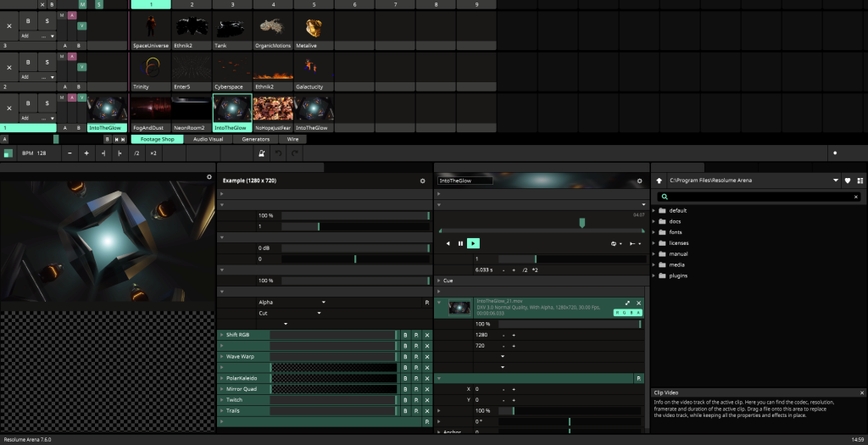Open the composition settings gear

tap(422, 181)
